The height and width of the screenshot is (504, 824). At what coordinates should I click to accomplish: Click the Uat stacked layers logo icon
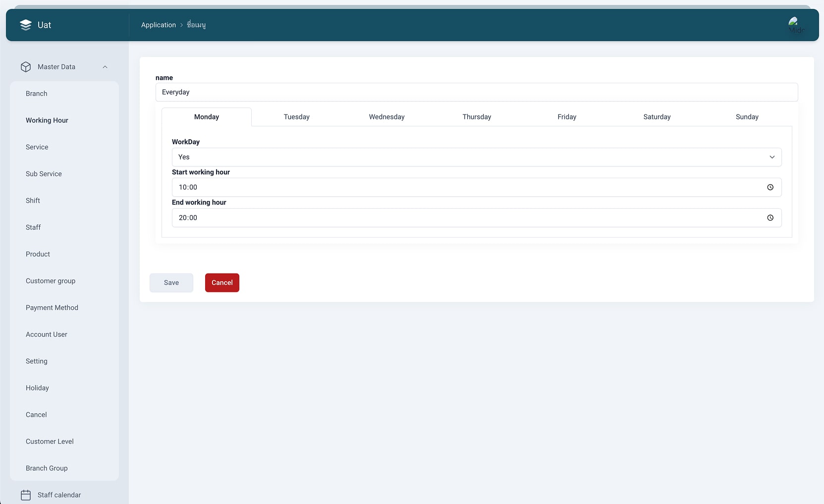(26, 25)
